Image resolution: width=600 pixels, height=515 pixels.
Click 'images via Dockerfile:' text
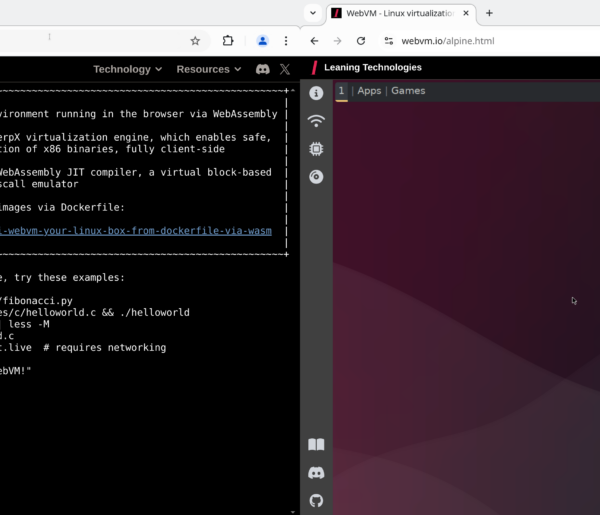click(62, 207)
